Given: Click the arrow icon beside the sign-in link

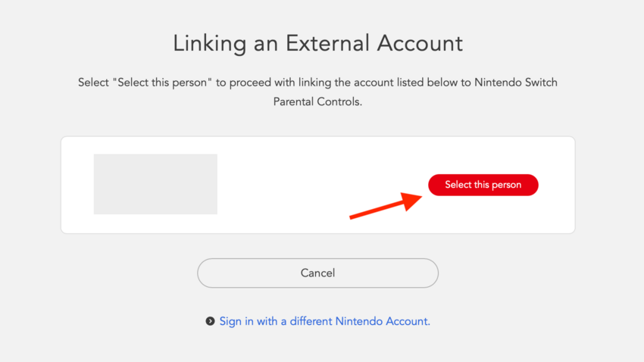Looking at the screenshot, I should point(210,321).
